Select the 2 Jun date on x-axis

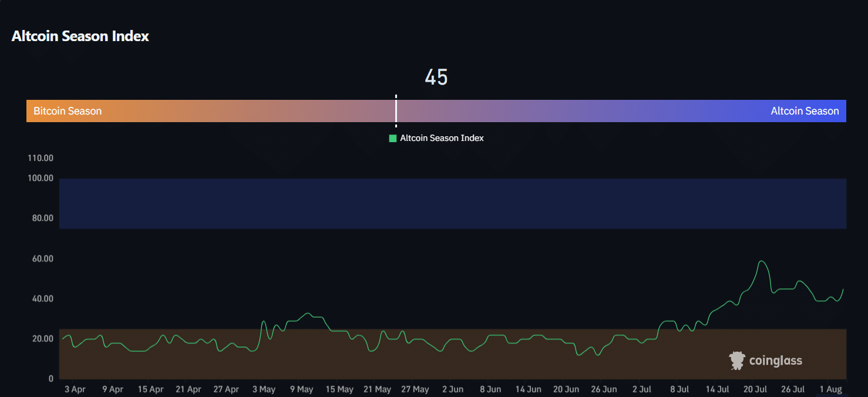pos(452,389)
